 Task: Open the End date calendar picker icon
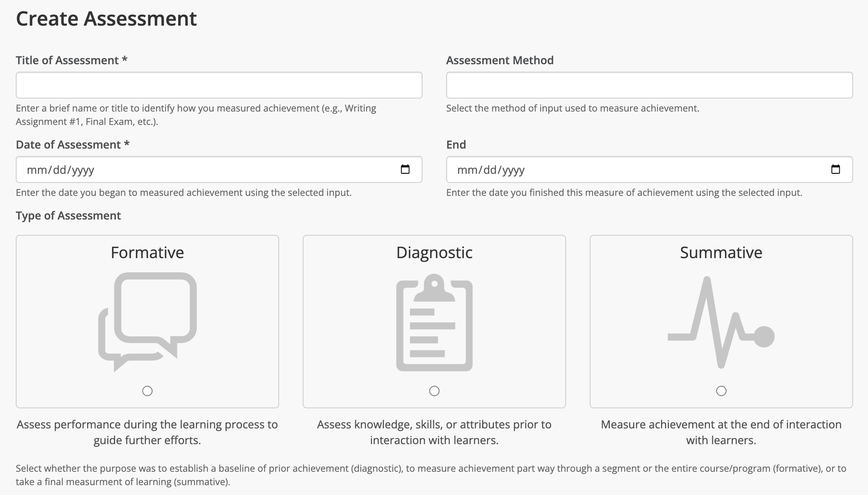836,169
